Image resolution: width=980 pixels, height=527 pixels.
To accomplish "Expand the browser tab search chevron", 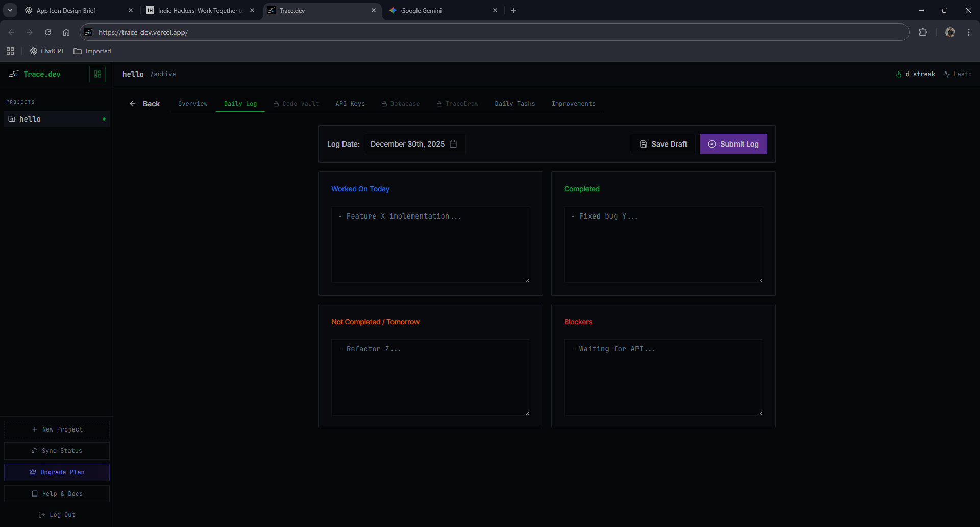I will click(10, 10).
